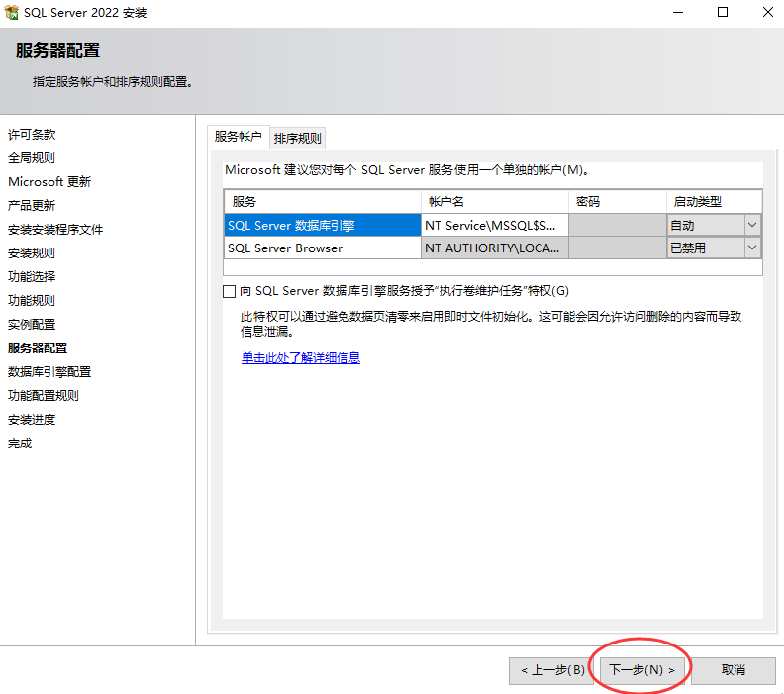The height and width of the screenshot is (694, 784).
Task: Click the SQL Server installer icon in title bar
Action: click(11, 12)
